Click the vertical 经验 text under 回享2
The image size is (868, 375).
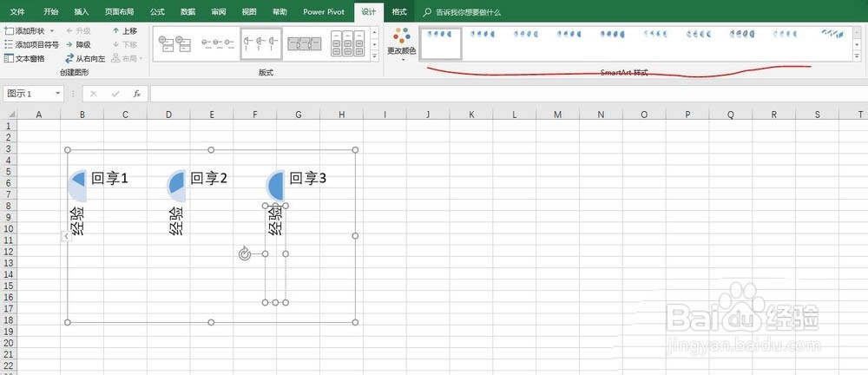[x=176, y=221]
